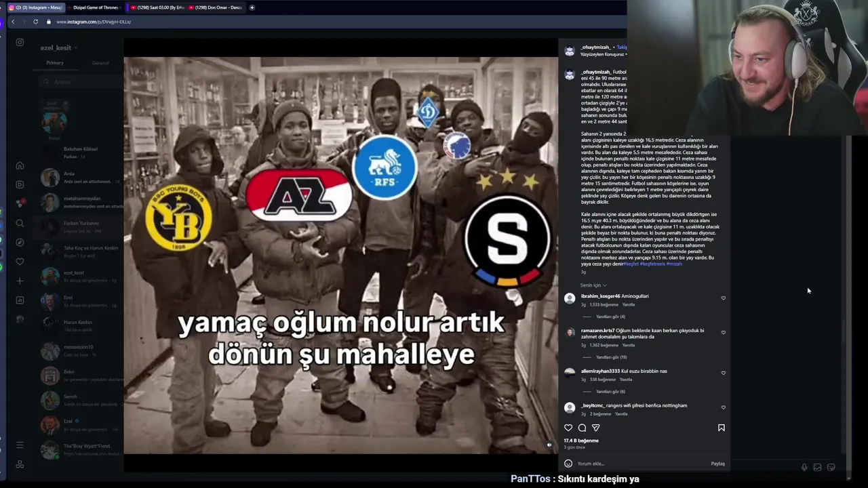Open Reels icon in sidebar
Viewport: 868px width, 488px height.
pyautogui.click(x=20, y=184)
